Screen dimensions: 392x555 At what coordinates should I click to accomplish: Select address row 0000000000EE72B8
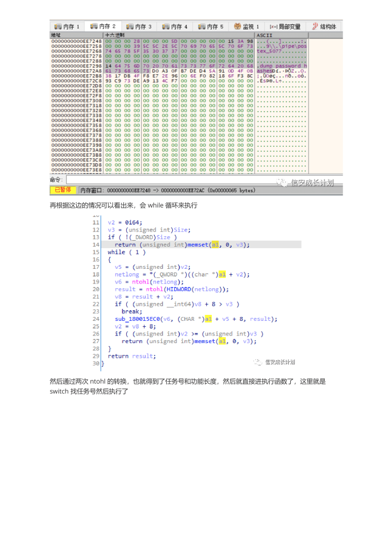tap(76, 76)
